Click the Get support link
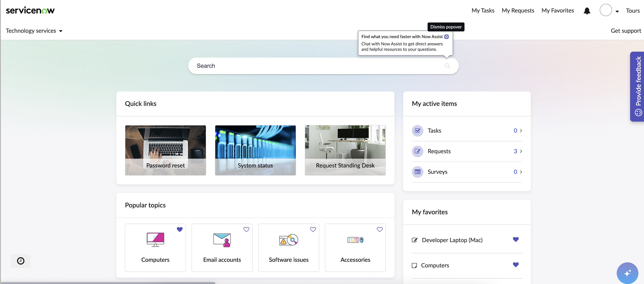 (626, 31)
